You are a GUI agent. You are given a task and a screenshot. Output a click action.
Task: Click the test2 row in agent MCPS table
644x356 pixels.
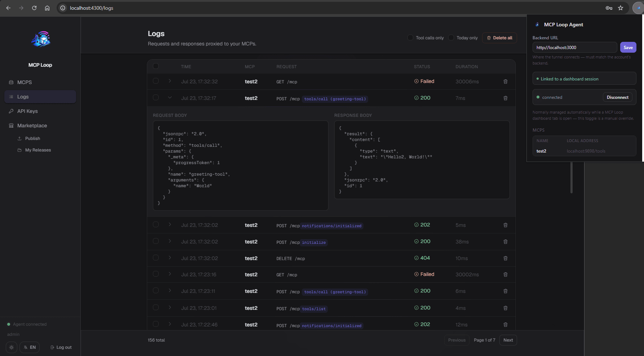coord(584,151)
